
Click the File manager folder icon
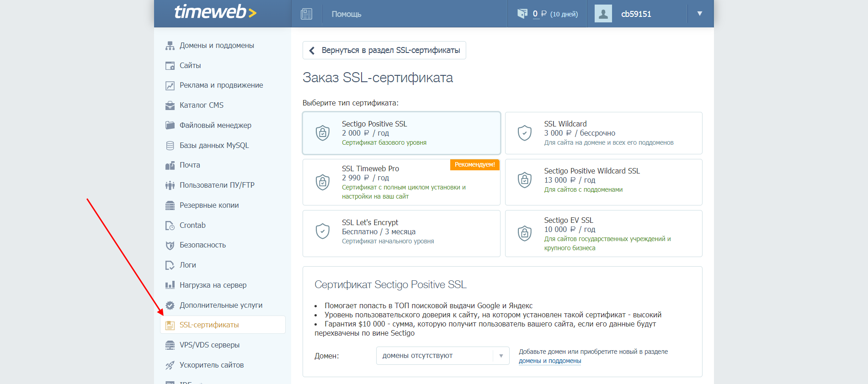click(x=170, y=126)
